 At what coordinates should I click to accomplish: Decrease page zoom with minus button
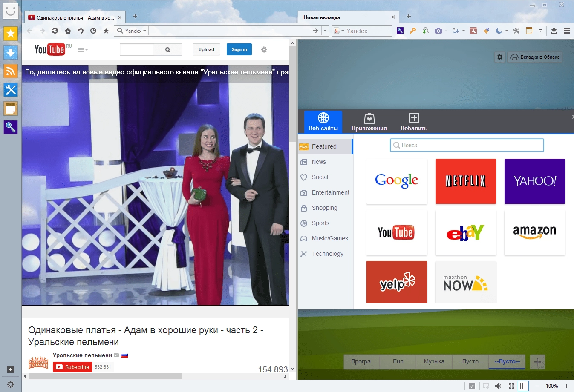(x=537, y=386)
